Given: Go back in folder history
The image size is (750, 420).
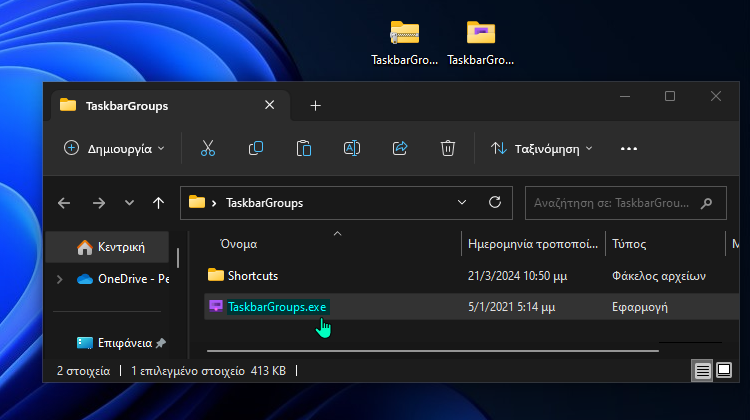Looking at the screenshot, I should tap(64, 203).
